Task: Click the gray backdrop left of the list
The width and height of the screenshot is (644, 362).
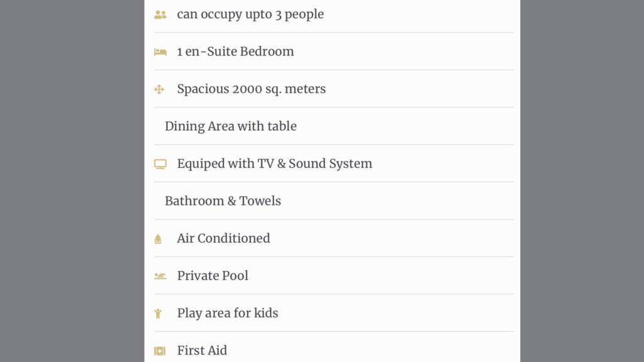Action: coord(72,181)
